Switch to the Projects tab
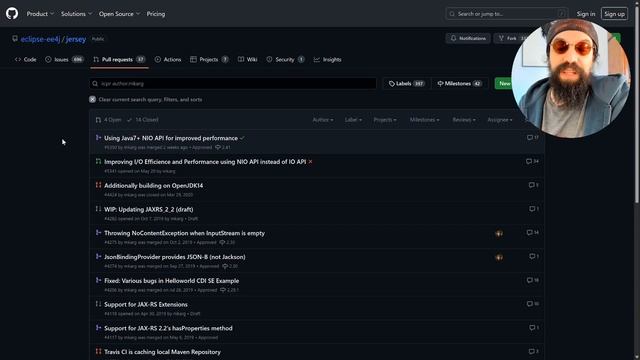The height and width of the screenshot is (360, 640). tap(209, 60)
